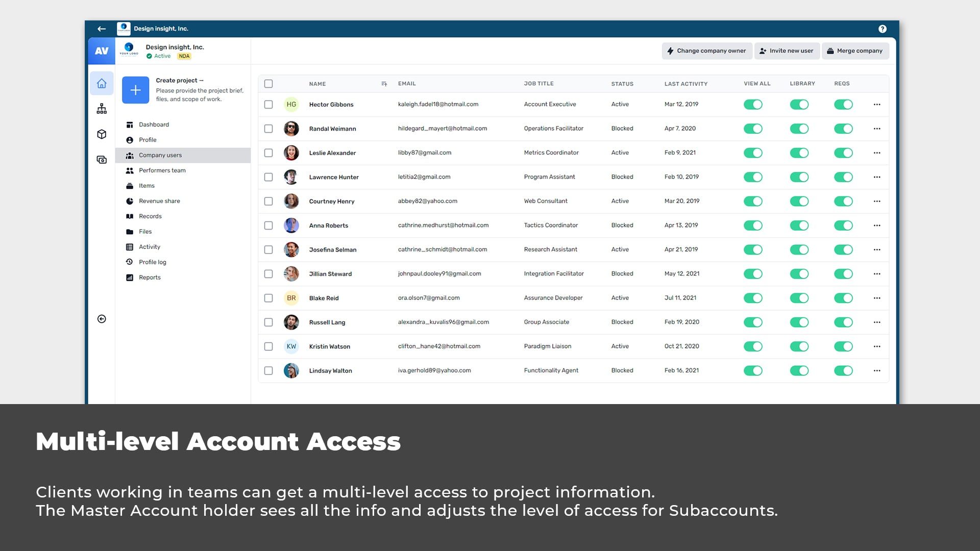Tick the checkbox for Lindsay Walton
The image size is (980, 551).
tap(268, 371)
